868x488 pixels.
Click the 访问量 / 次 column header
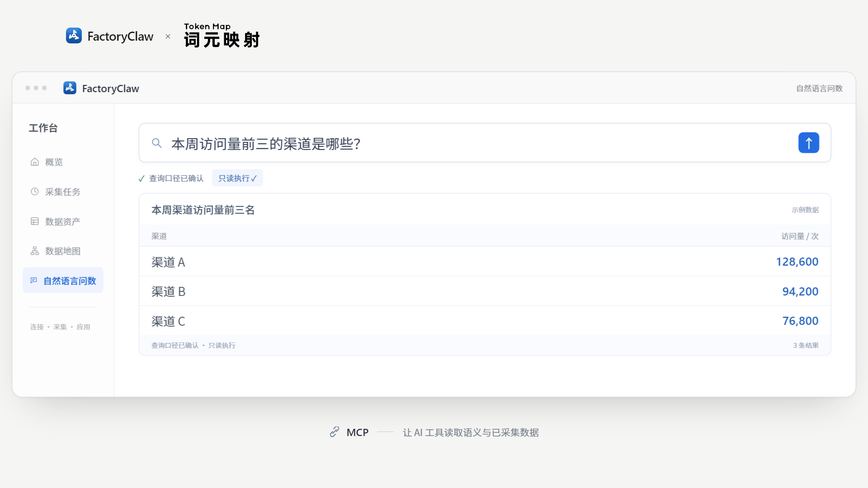click(800, 236)
